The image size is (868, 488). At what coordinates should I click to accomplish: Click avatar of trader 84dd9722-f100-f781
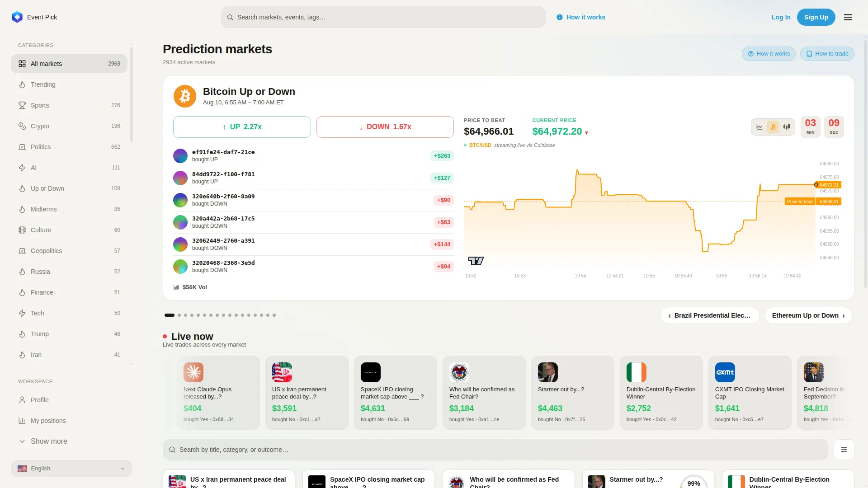(180, 178)
